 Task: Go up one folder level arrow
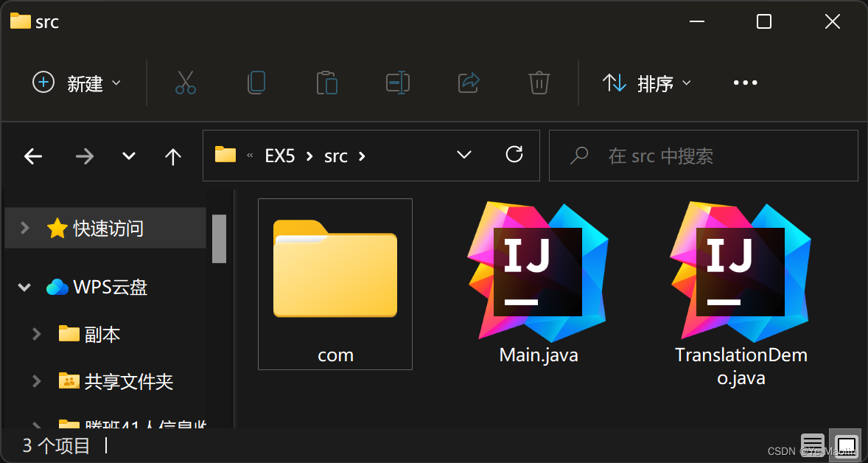click(x=173, y=157)
